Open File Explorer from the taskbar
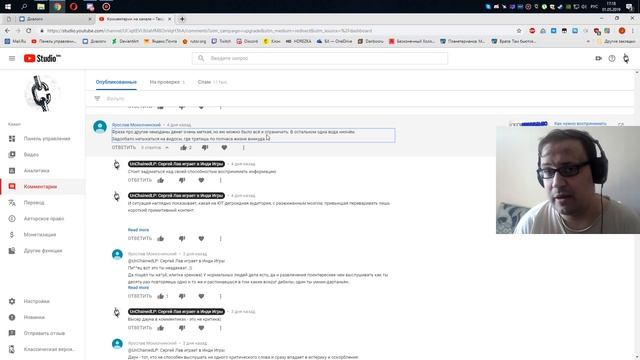This screenshot has height=360, width=640. (x=41, y=7)
